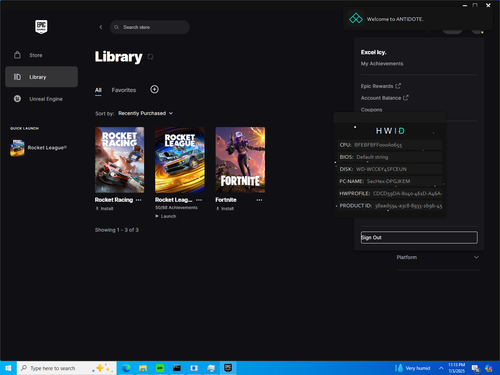
Task: Click the HWID panel title
Action: coord(390,131)
